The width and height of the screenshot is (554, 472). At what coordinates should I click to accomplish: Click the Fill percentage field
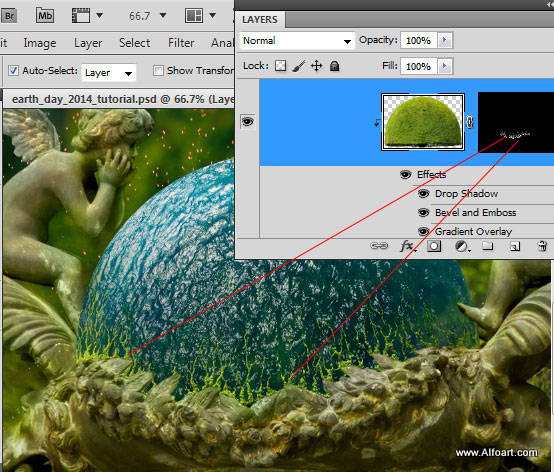point(419,66)
